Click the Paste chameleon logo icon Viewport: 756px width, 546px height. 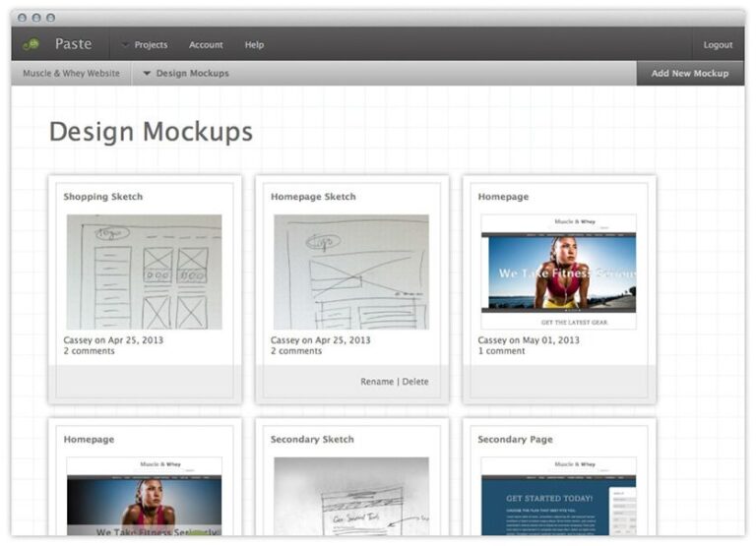coord(31,44)
